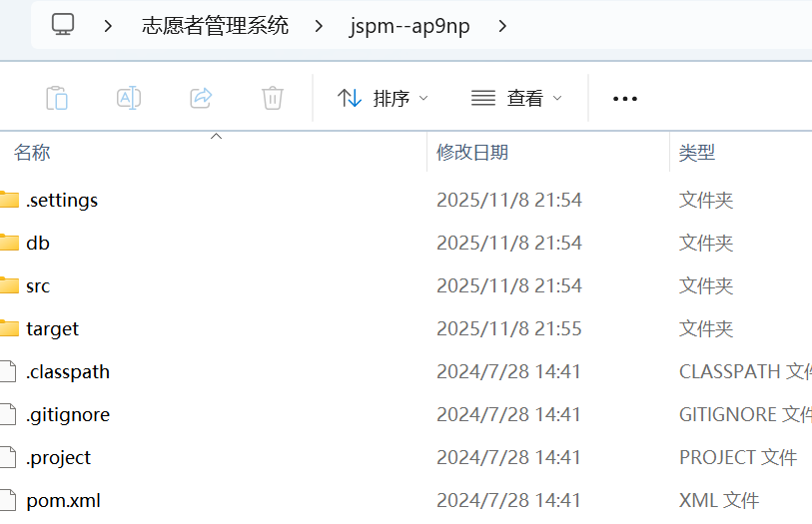812x524 pixels.
Task: Click the rename icon in toolbar
Action: [x=129, y=98]
